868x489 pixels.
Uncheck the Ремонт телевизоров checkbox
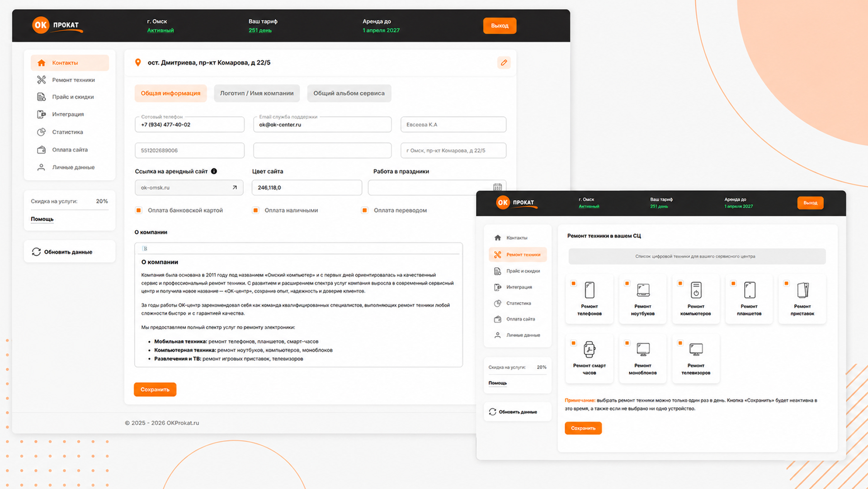(x=680, y=343)
